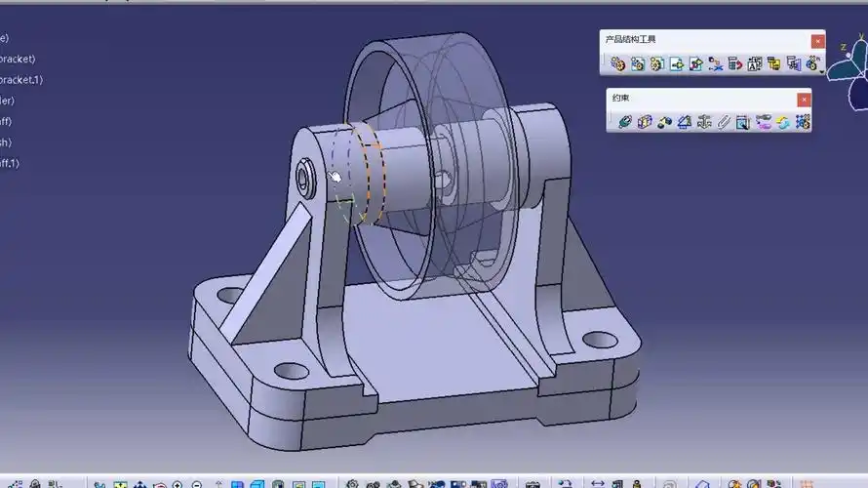Click the Generate Numbering icon
868x488 pixels.
coord(755,63)
